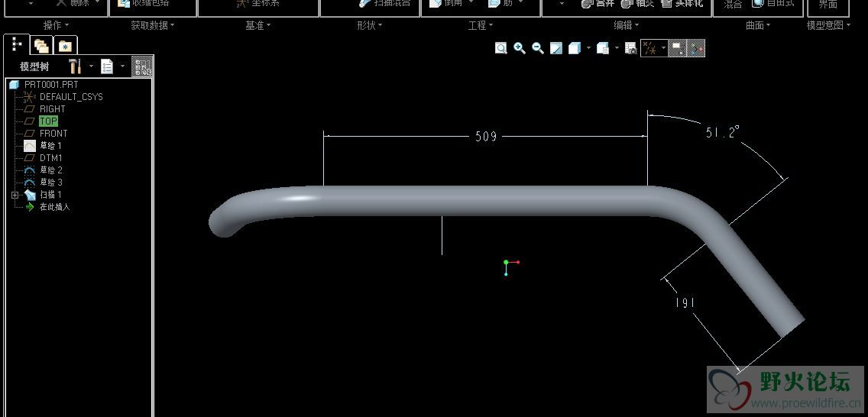This screenshot has height=417, width=868.
Task: Click the Repaint screen icon
Action: click(555, 49)
